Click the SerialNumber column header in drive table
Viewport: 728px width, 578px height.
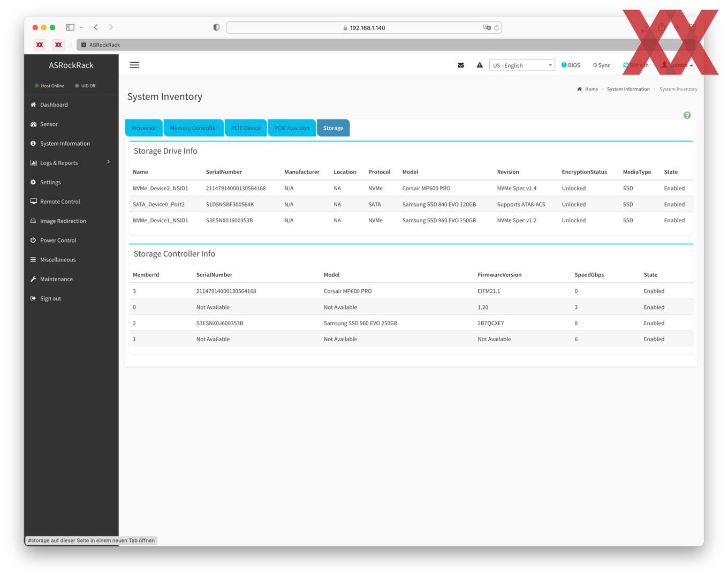pyautogui.click(x=224, y=172)
